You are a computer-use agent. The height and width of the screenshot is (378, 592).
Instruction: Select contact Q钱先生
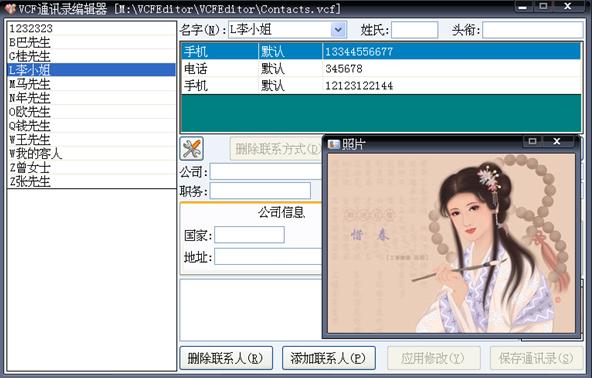coord(91,125)
